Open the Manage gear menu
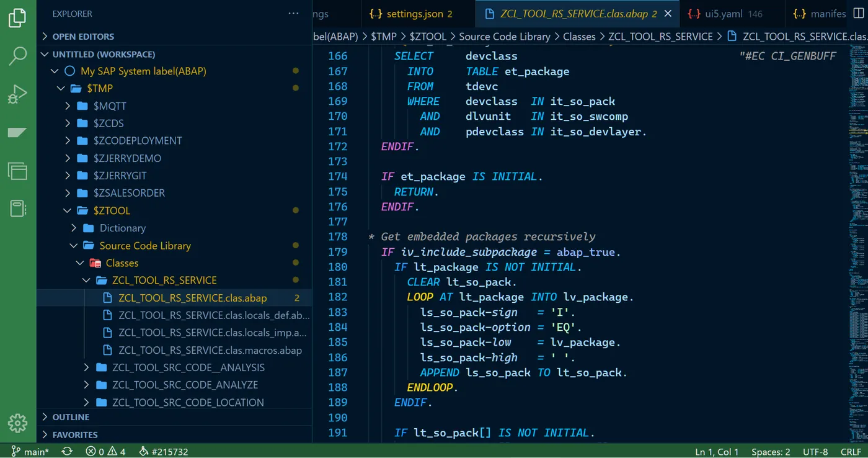868x458 pixels. [x=17, y=423]
